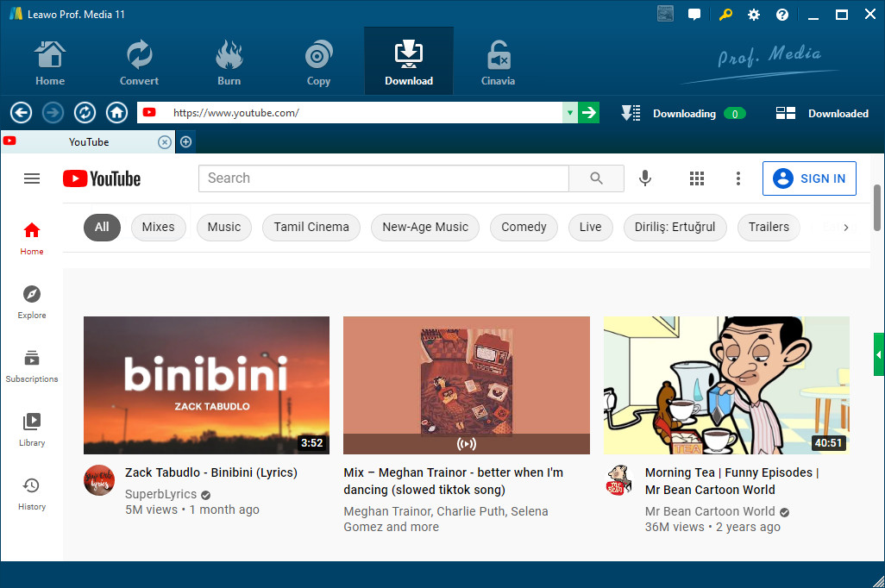Viewport: 885px width, 588px height.
Task: Click the Mr Bean channel avatar
Action: [x=618, y=480]
